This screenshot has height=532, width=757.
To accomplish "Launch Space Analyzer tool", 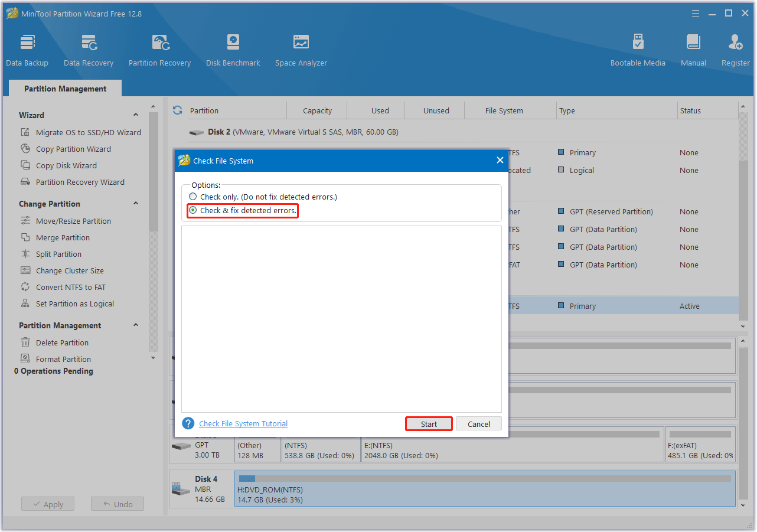I will pos(301,51).
